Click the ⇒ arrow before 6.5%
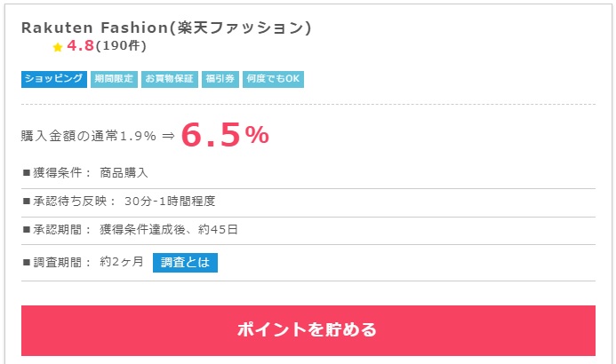Screen dimensions: 616x364 point(168,136)
